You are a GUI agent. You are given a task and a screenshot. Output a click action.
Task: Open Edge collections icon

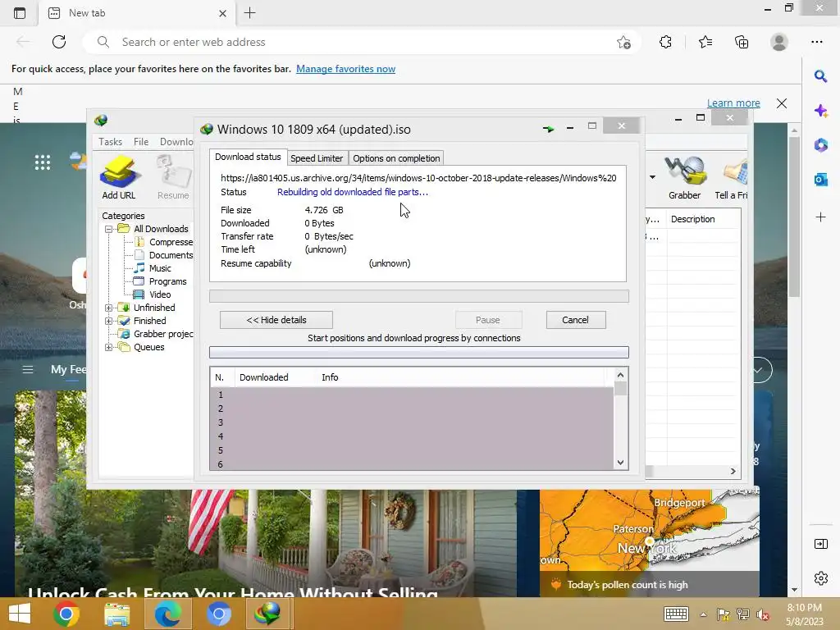coord(742,42)
